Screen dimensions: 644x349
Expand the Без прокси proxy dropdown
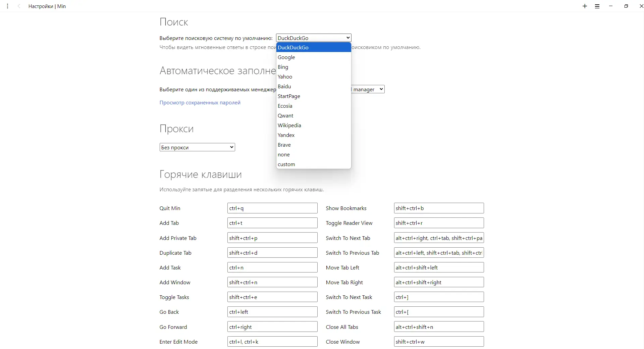(197, 147)
